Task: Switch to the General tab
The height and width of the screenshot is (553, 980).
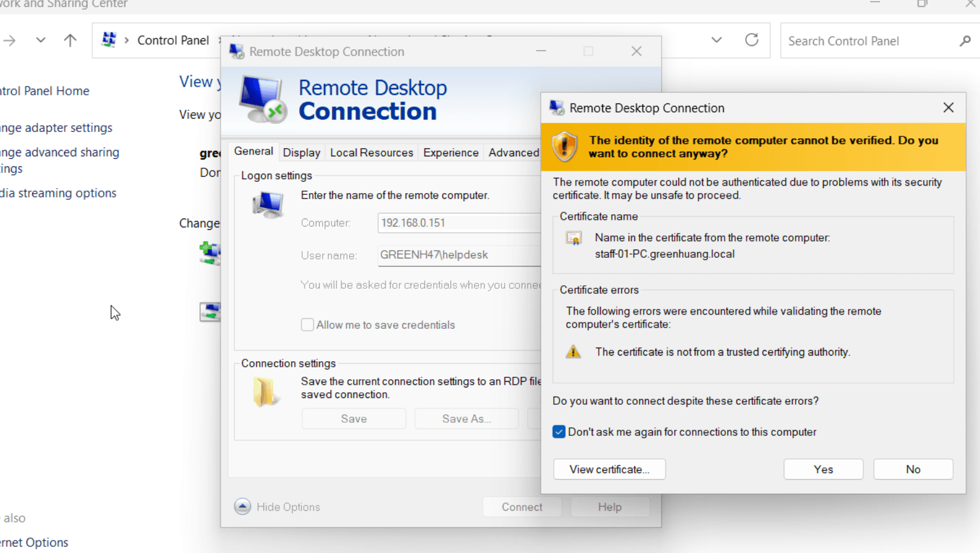Action: (x=254, y=151)
